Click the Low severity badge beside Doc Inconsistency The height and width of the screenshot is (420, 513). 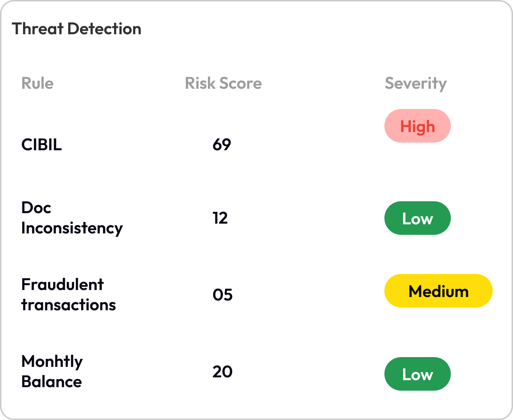(x=417, y=218)
